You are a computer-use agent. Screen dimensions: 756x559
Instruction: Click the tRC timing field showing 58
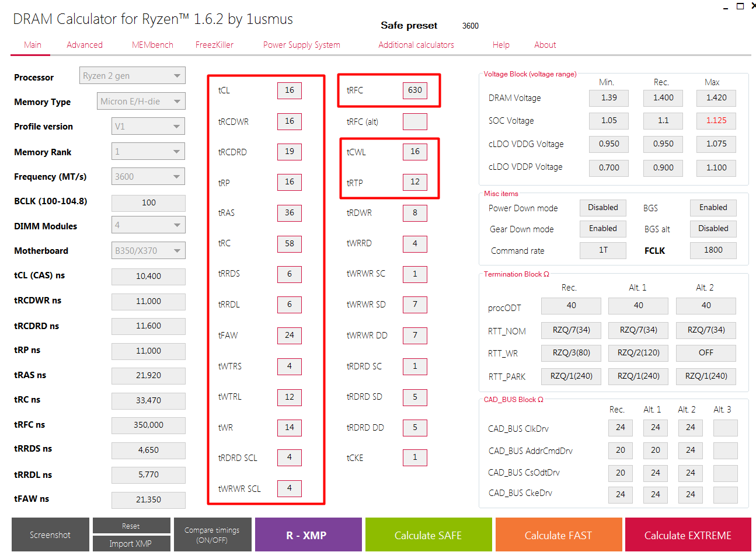[x=290, y=244]
